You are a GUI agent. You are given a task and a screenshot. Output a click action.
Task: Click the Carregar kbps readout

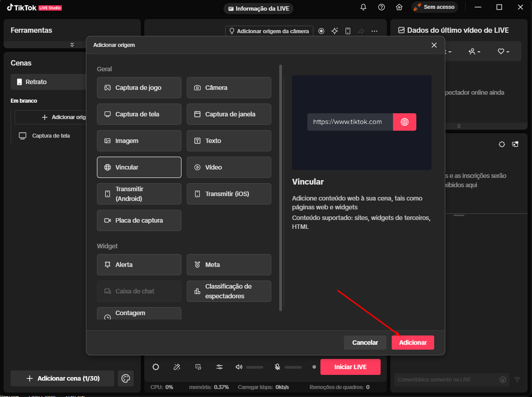[263, 387]
